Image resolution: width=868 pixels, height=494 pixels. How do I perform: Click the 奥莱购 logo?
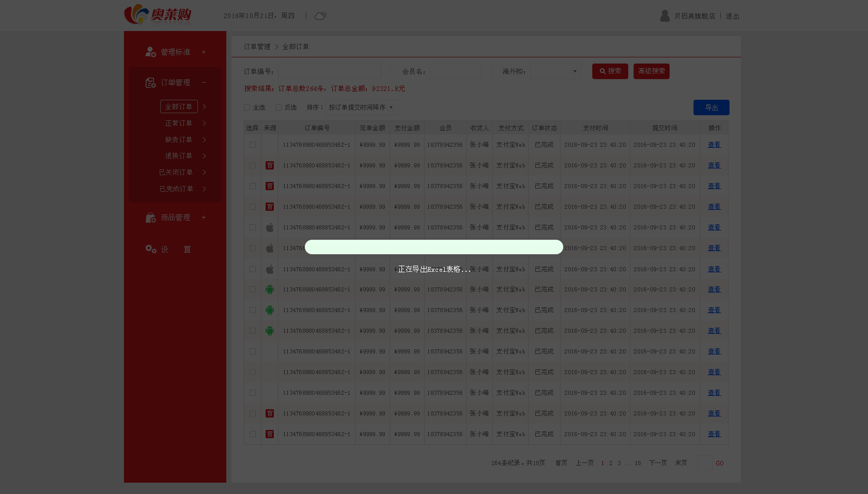coord(158,14)
